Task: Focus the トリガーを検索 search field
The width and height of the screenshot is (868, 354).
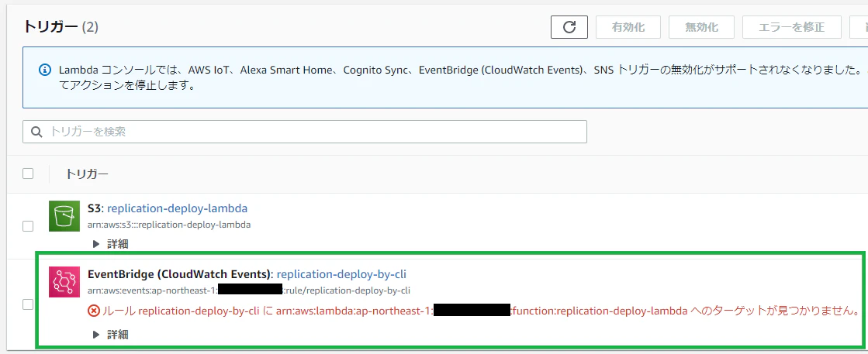Action: point(305,132)
